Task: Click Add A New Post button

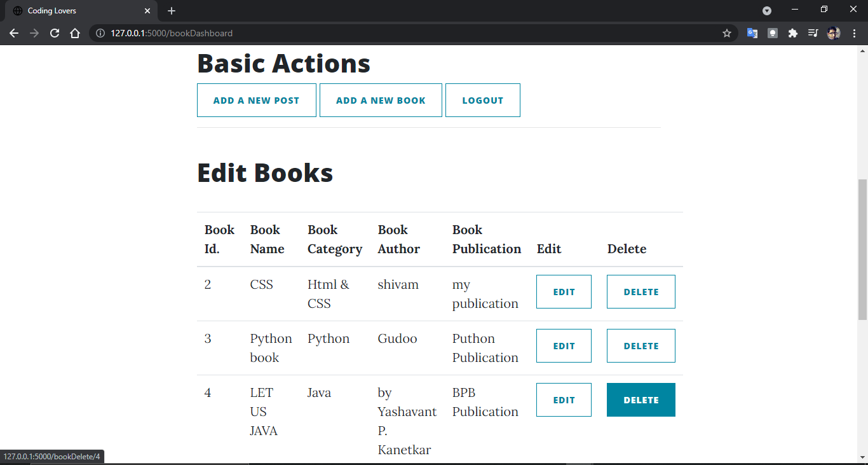Action: pyautogui.click(x=257, y=101)
